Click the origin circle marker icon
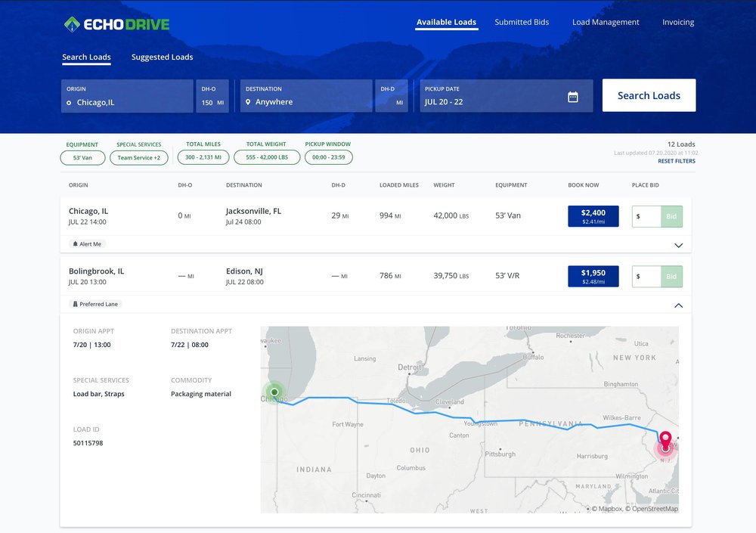The height and width of the screenshot is (533, 756). [x=69, y=103]
